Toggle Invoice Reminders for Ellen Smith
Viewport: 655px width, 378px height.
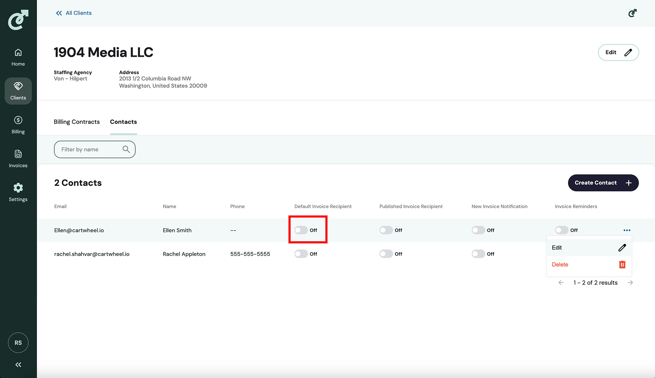[x=561, y=230]
